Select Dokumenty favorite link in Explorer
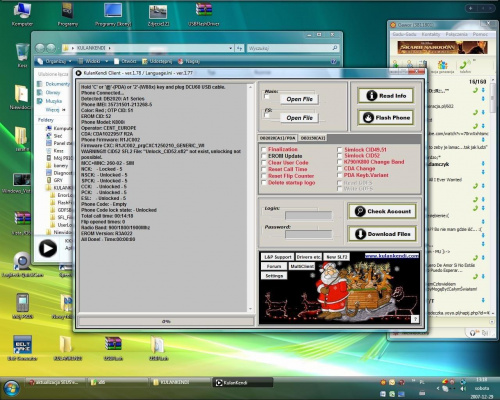 (54, 84)
